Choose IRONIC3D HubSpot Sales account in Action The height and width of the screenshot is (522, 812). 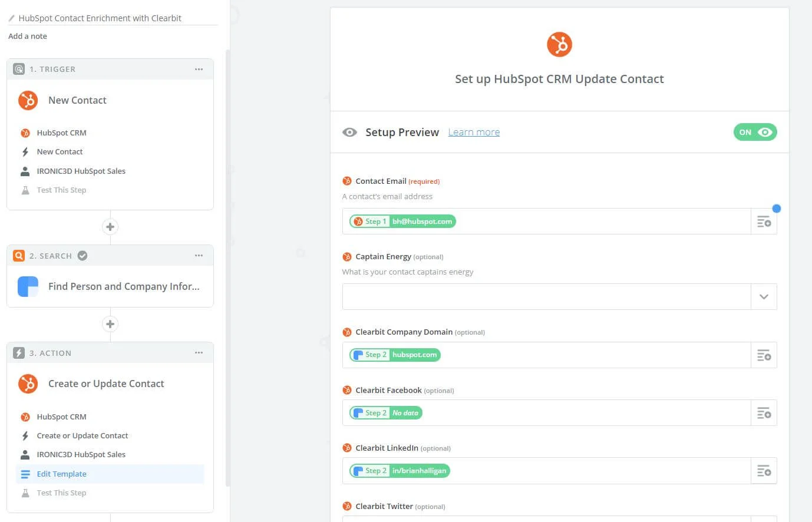point(81,454)
